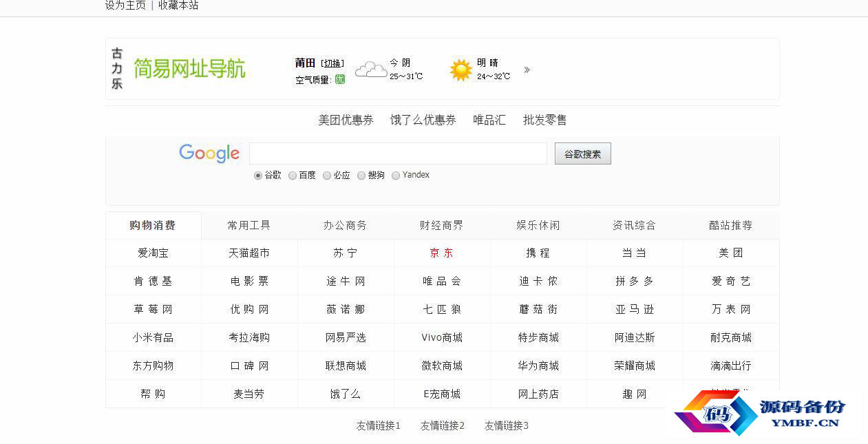Select the 资讯综合 tab
Screen dimensions: 868x444
[x=635, y=225]
